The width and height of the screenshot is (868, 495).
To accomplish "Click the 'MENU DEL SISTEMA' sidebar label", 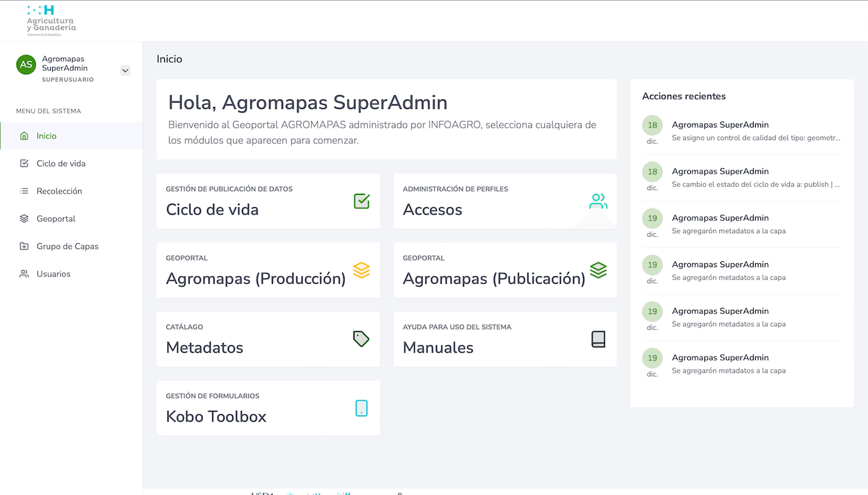I will pyautogui.click(x=49, y=111).
